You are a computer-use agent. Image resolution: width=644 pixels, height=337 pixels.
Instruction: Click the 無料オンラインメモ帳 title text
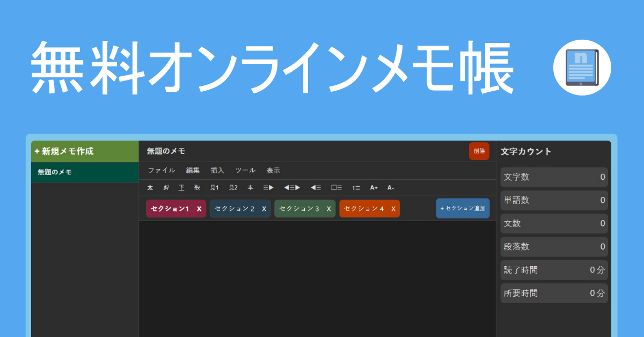tap(272, 68)
